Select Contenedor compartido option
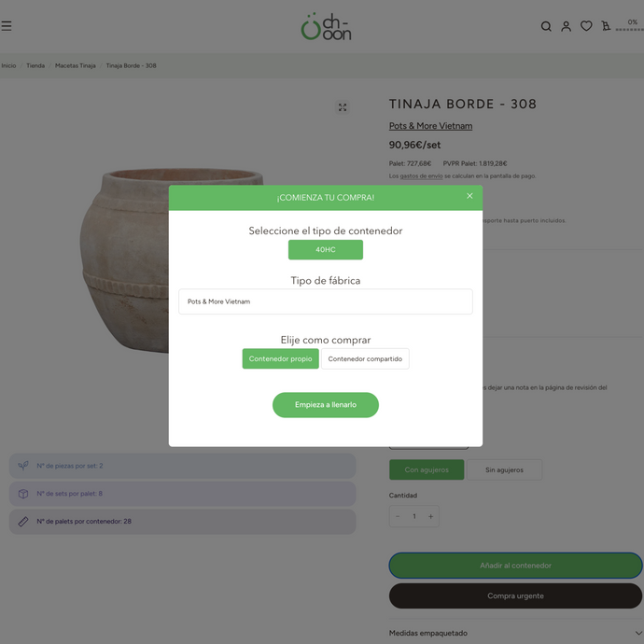The image size is (644, 644). [365, 358]
